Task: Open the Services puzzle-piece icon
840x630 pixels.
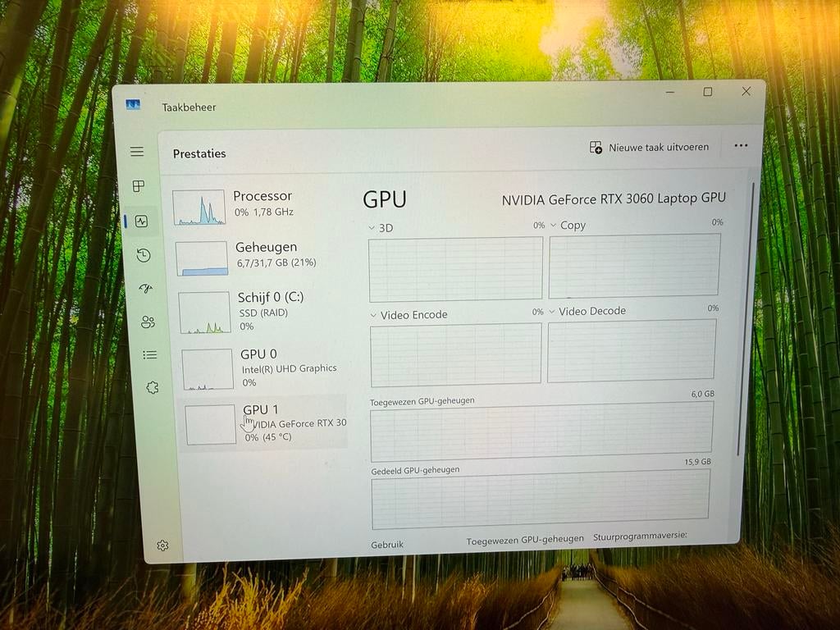Action: click(152, 387)
